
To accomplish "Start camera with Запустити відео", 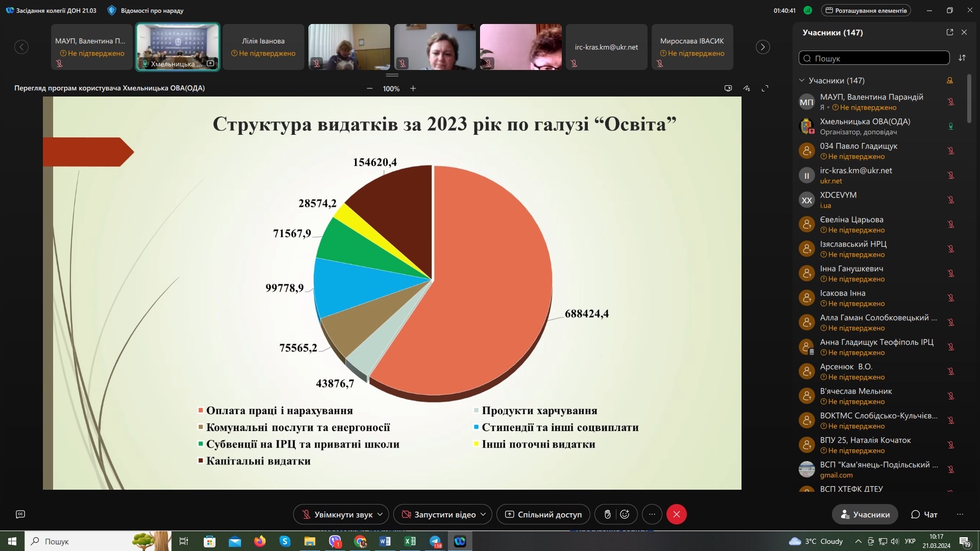I will (439, 514).
